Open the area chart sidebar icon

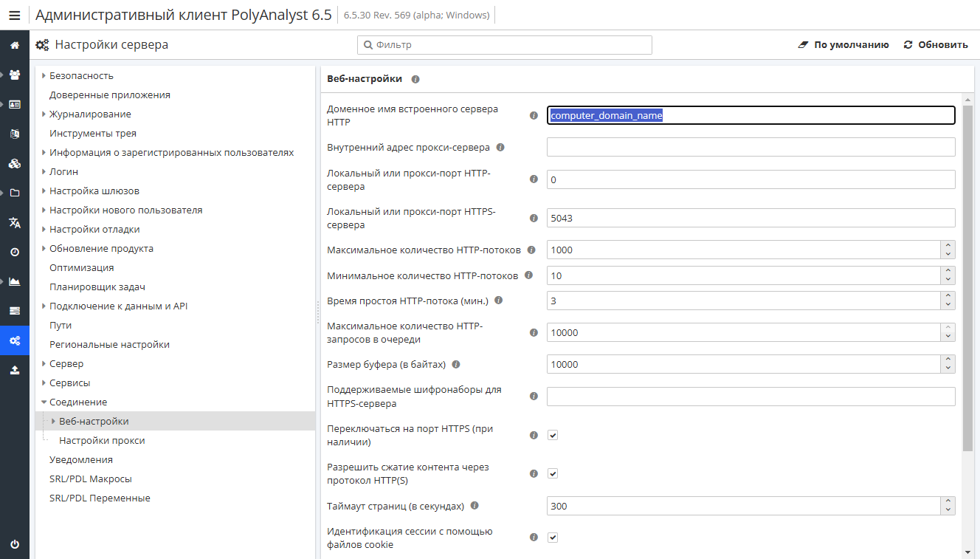(x=15, y=281)
